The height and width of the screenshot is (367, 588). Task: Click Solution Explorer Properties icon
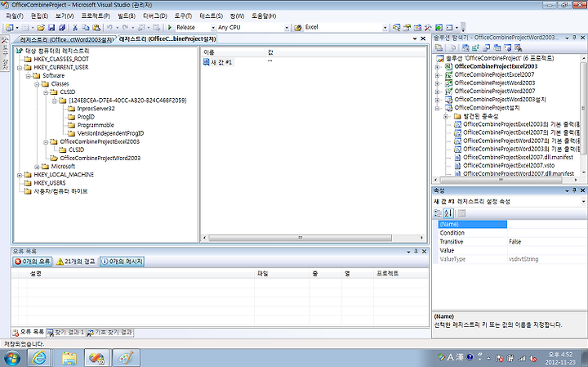[x=439, y=47]
